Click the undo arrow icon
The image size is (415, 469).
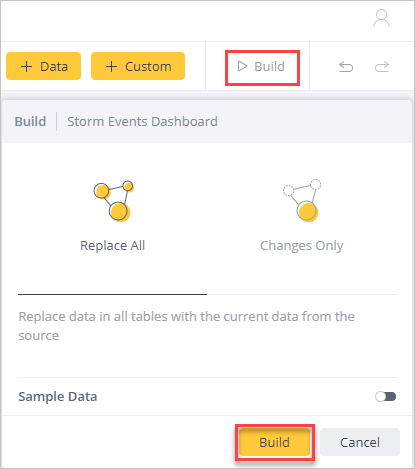coord(346,67)
